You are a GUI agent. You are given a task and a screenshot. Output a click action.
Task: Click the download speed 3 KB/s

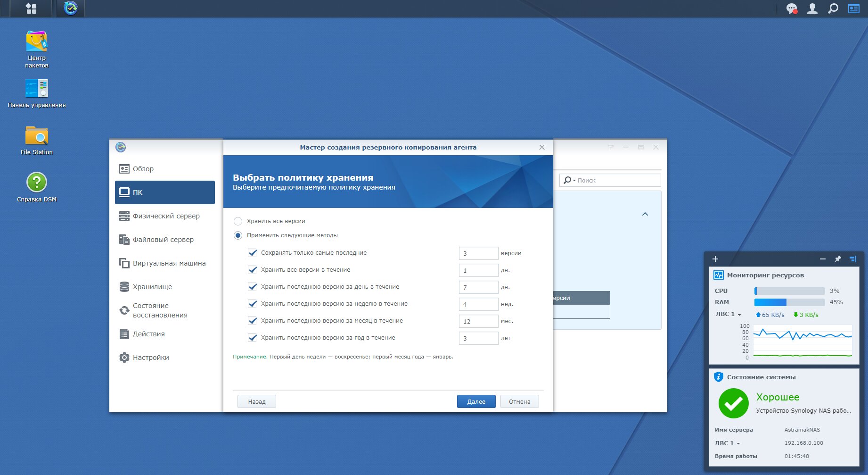[x=806, y=315]
